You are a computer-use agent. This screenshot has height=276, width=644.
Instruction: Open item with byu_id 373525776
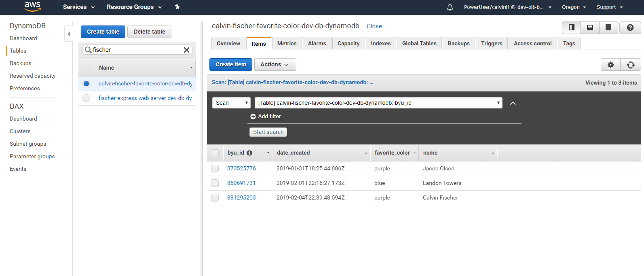click(x=241, y=168)
